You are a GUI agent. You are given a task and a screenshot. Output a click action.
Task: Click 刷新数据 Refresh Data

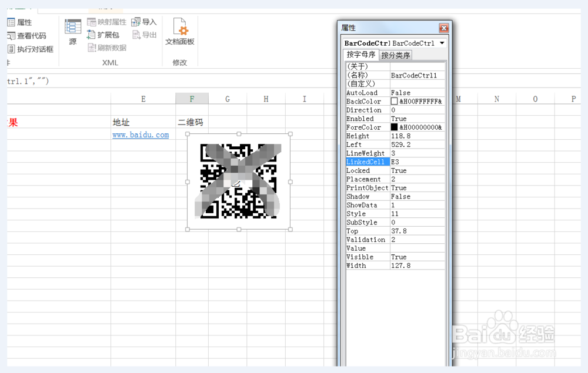[107, 48]
